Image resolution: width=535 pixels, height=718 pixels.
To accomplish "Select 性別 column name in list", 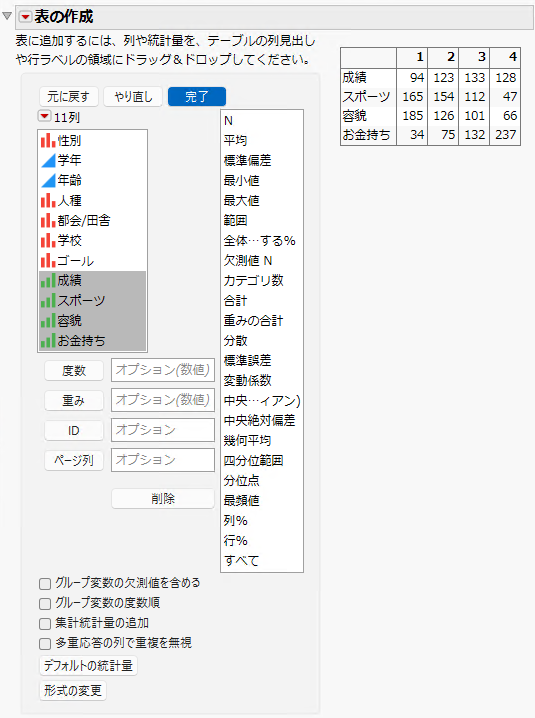I will pos(69,140).
